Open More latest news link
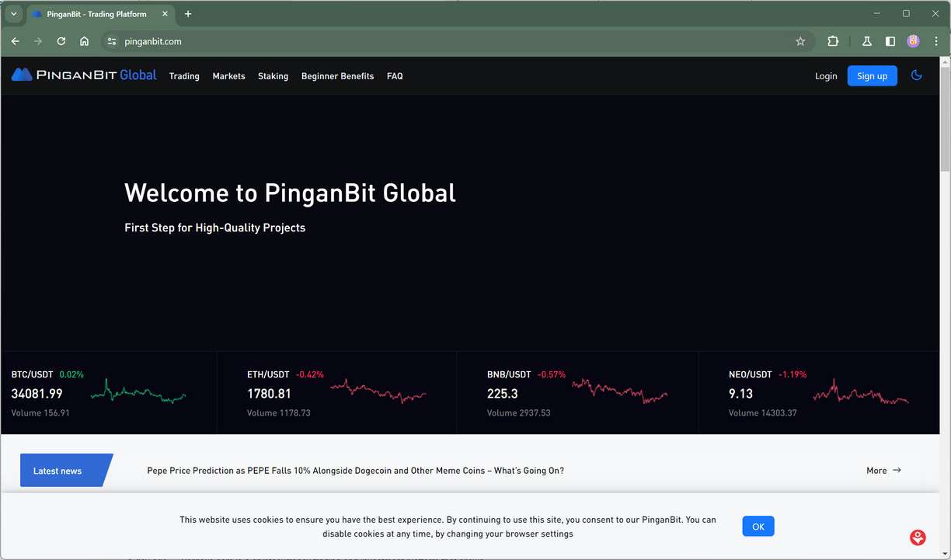 click(883, 471)
